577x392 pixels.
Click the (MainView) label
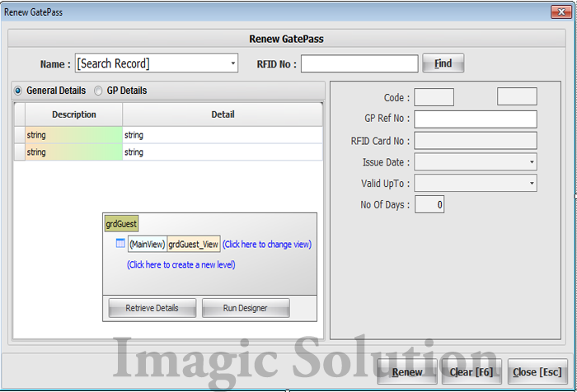tap(148, 244)
